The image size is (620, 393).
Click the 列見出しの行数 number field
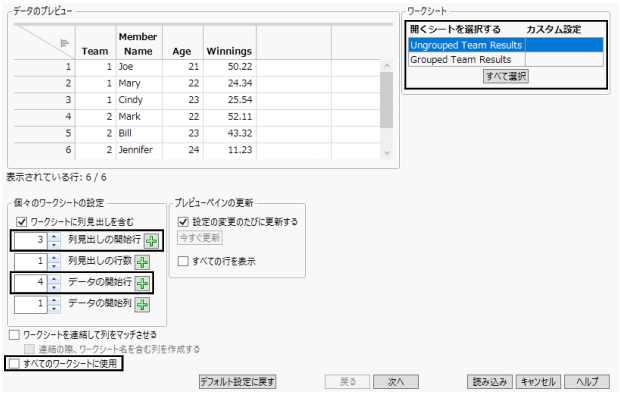tap(31, 261)
